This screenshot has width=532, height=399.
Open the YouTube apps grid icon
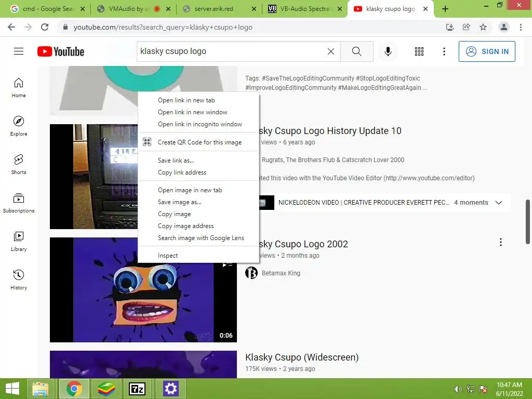pyautogui.click(x=419, y=51)
